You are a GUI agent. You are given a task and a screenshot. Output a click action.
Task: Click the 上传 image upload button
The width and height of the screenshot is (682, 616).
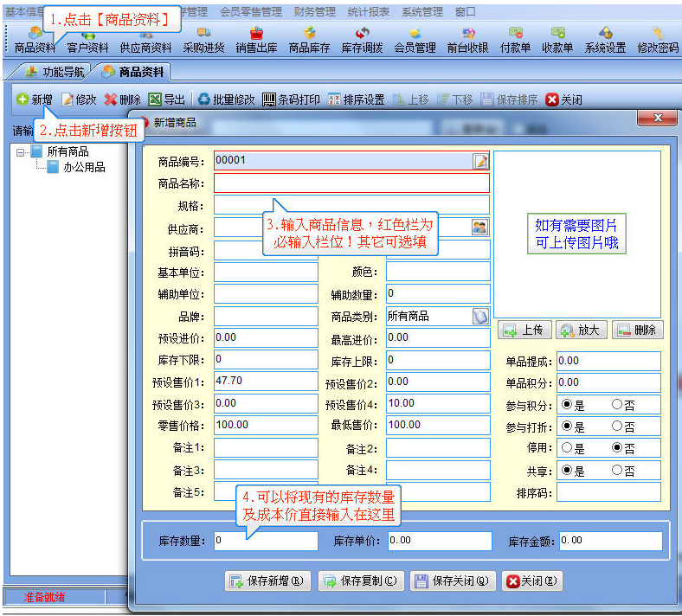tap(524, 330)
